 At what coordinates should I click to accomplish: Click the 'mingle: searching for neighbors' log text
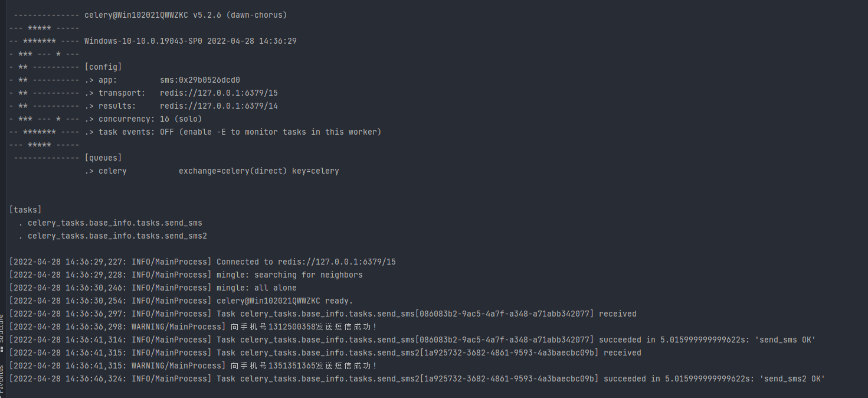tap(289, 275)
